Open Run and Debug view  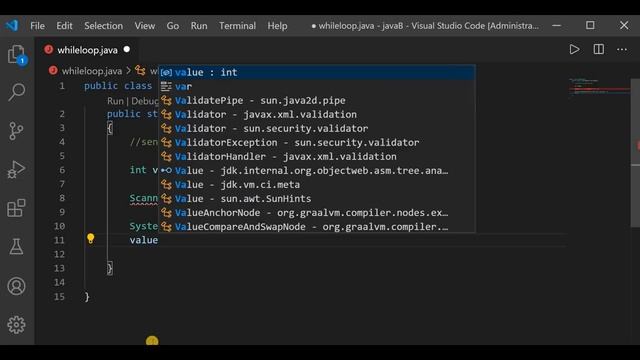click(x=16, y=169)
